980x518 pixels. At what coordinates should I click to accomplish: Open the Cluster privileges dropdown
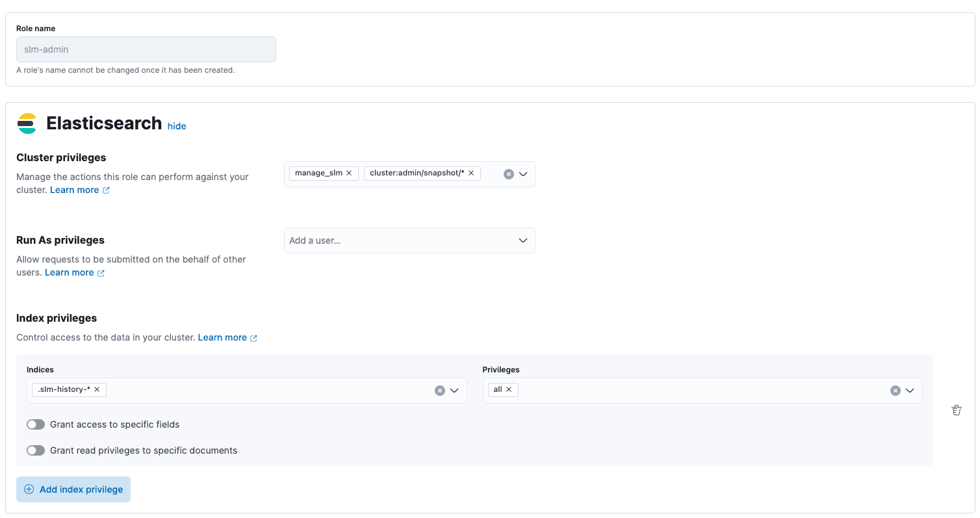[x=523, y=174]
